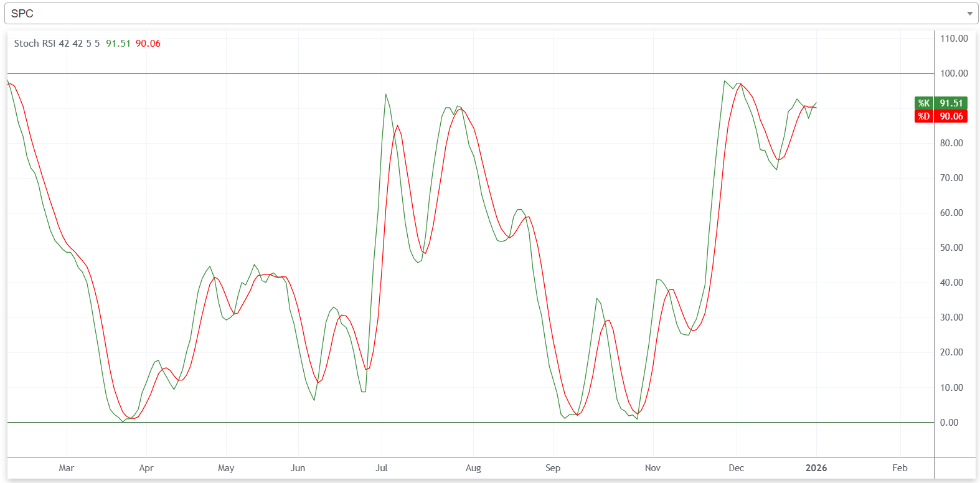Image resolution: width=980 pixels, height=483 pixels.
Task: Click the 110.00 label on price scale
Action: tap(954, 39)
